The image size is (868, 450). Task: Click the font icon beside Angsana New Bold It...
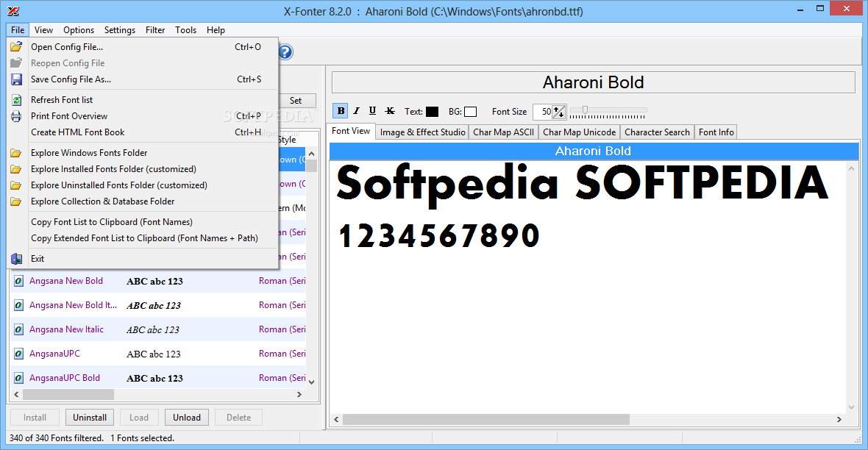(19, 305)
